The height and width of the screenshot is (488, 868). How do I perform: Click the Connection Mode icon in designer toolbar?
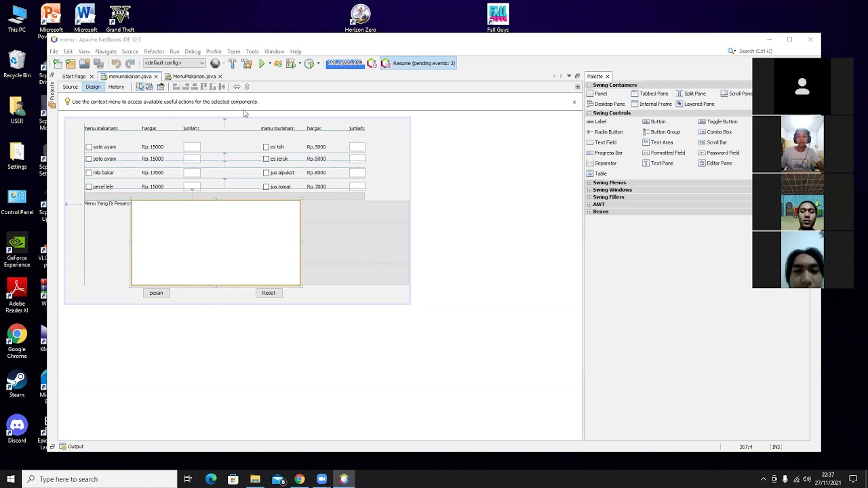coord(149,87)
